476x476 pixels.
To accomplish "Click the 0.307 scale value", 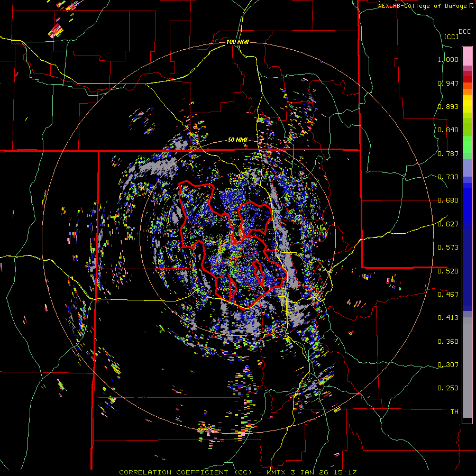I will pyautogui.click(x=448, y=364).
